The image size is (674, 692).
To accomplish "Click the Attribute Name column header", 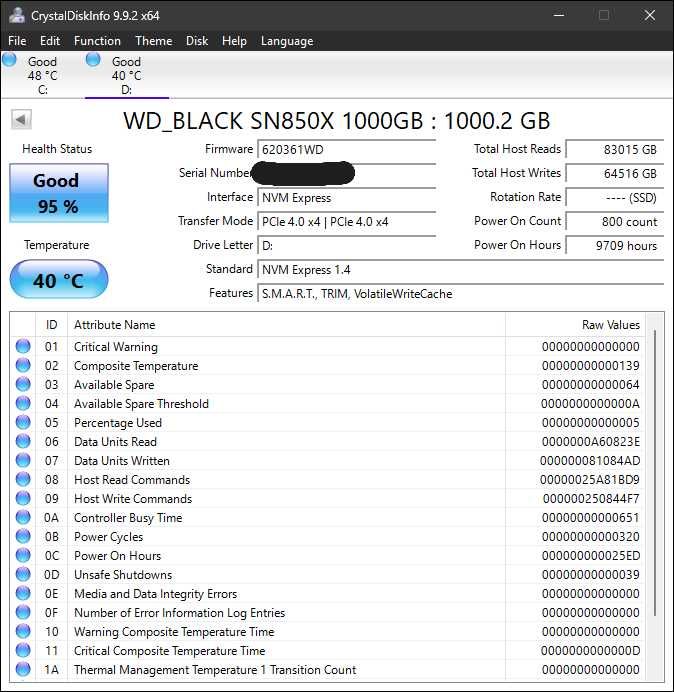I will click(x=286, y=325).
